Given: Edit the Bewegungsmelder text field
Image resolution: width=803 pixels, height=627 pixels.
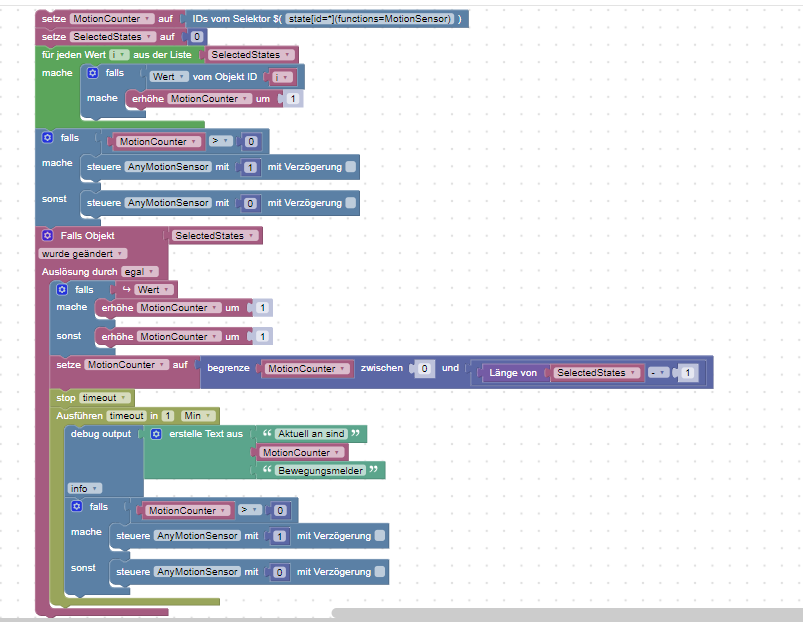Looking at the screenshot, I should point(321,470).
